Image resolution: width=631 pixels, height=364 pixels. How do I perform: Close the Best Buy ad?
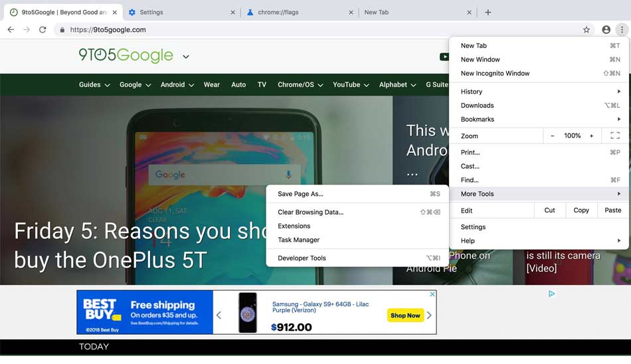pyautogui.click(x=432, y=294)
